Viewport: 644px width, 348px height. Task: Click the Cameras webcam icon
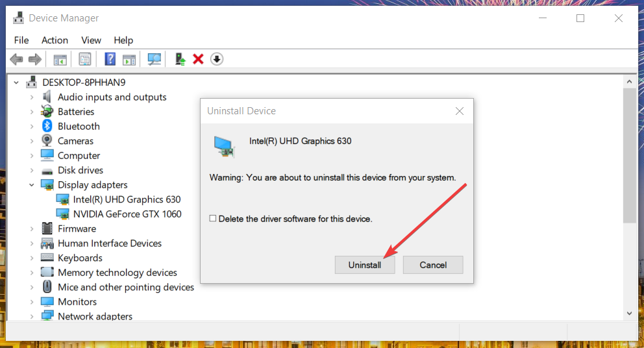tap(47, 140)
